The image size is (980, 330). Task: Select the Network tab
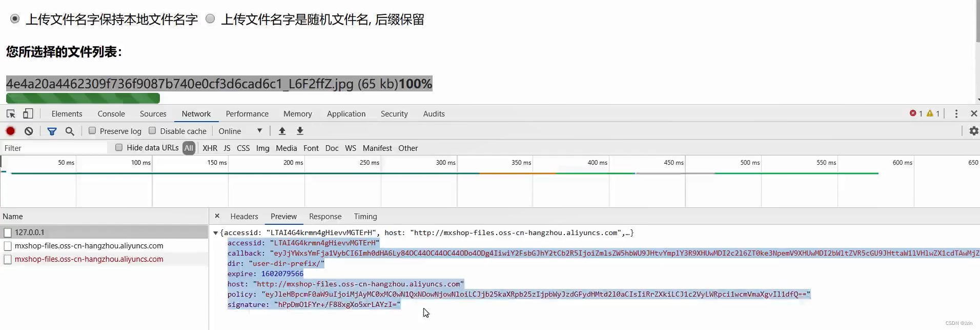(196, 114)
